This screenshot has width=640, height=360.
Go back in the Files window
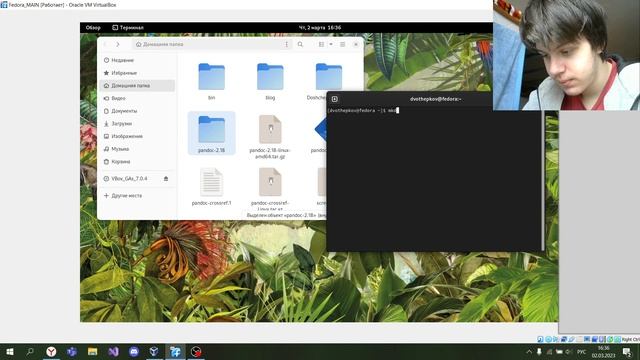click(x=105, y=44)
